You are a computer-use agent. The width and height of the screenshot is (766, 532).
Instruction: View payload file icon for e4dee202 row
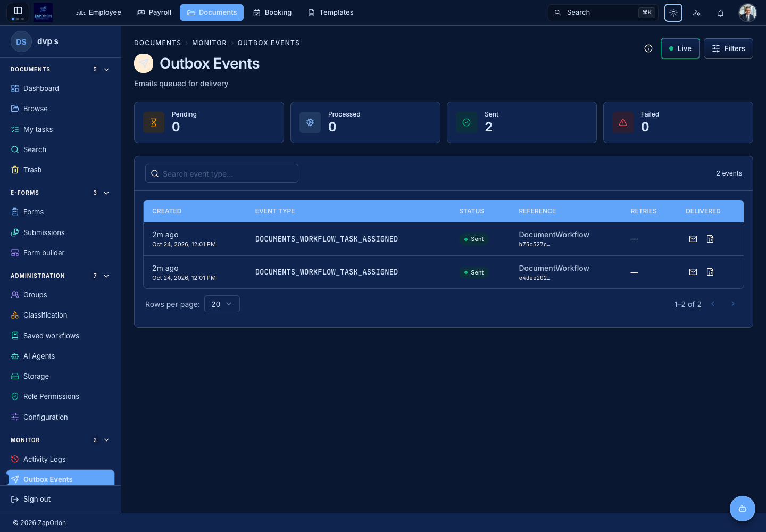[x=710, y=272]
